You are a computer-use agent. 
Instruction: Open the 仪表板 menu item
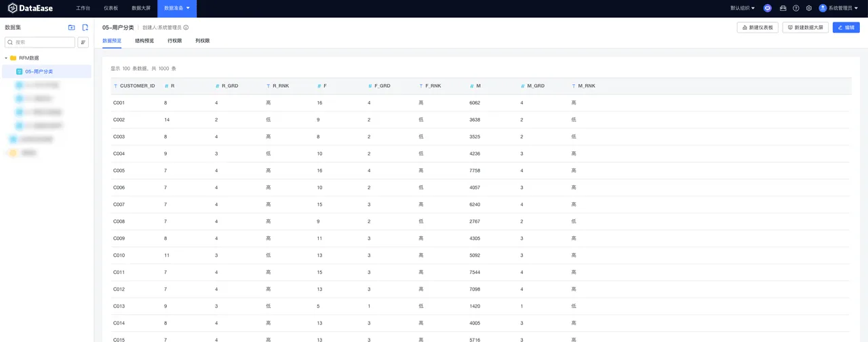[x=111, y=8]
